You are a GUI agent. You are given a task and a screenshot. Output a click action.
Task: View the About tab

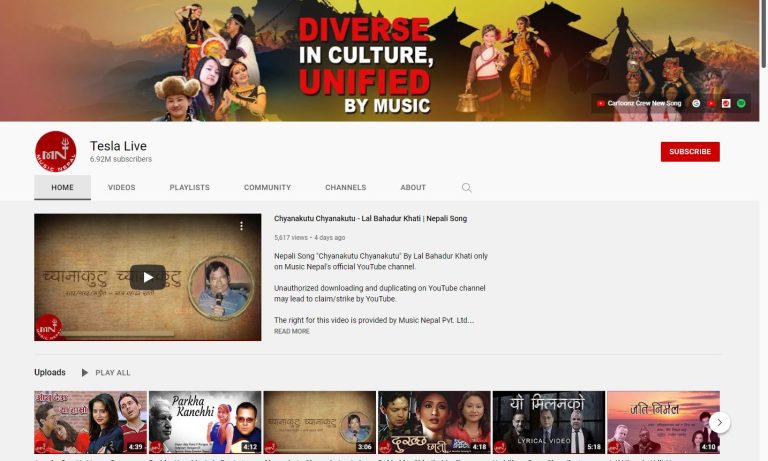coord(413,188)
